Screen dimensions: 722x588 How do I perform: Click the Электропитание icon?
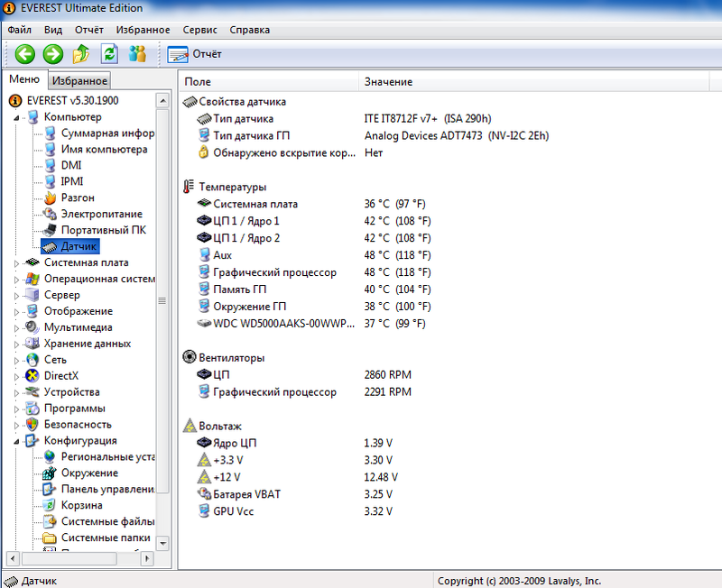click(51, 214)
